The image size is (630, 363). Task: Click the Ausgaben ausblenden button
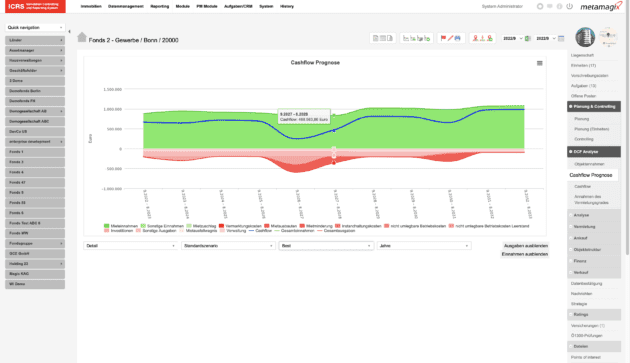pos(526,246)
